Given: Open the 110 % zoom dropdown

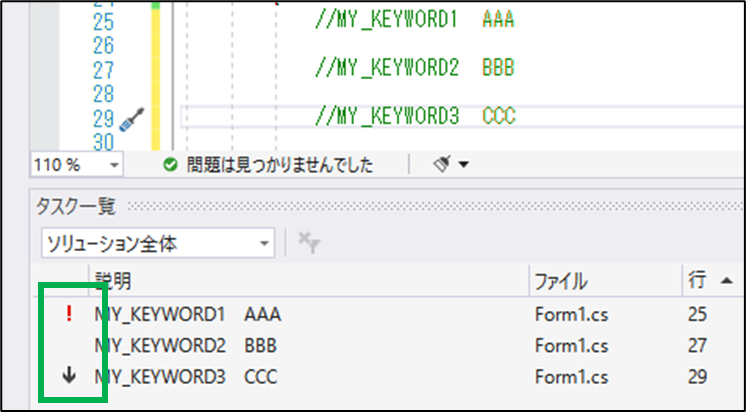Looking at the screenshot, I should (114, 165).
